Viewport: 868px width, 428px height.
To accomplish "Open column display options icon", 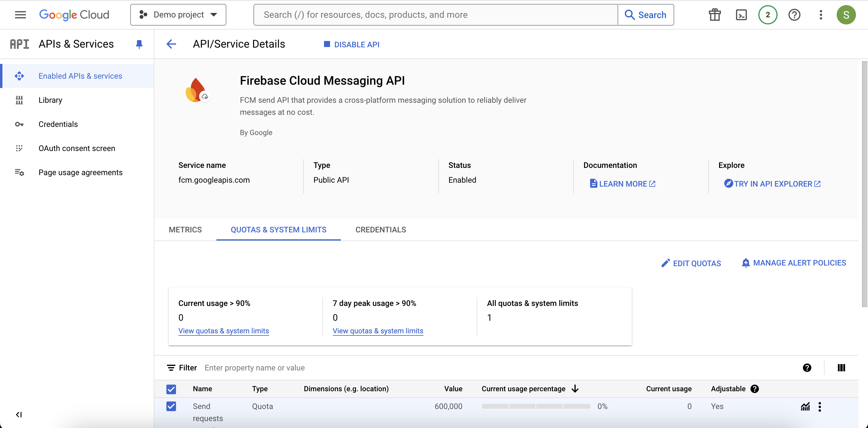I will 841,368.
